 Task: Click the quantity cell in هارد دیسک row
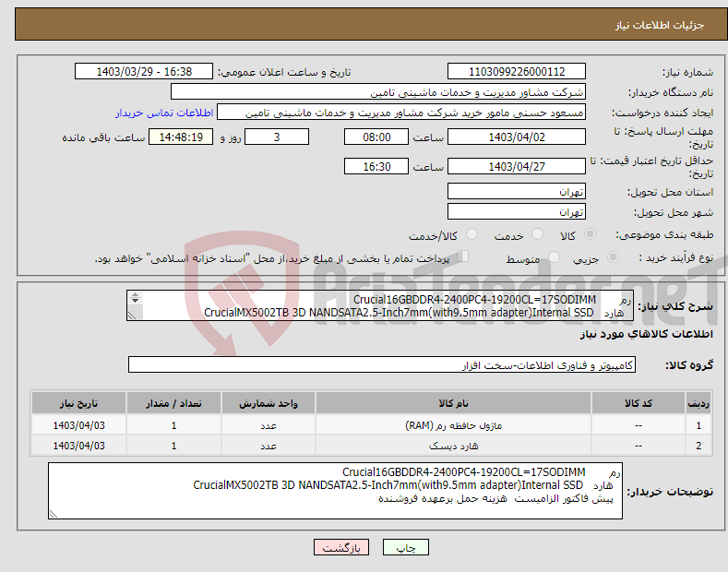[173, 446]
